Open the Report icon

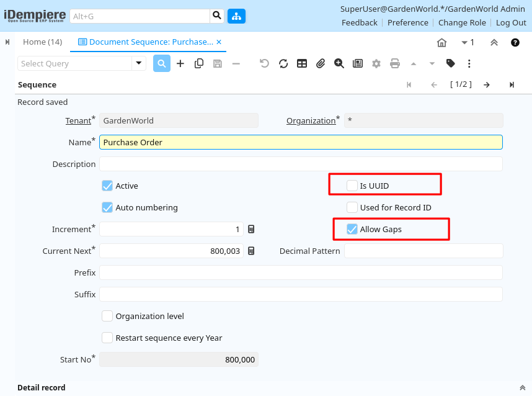coord(358,63)
